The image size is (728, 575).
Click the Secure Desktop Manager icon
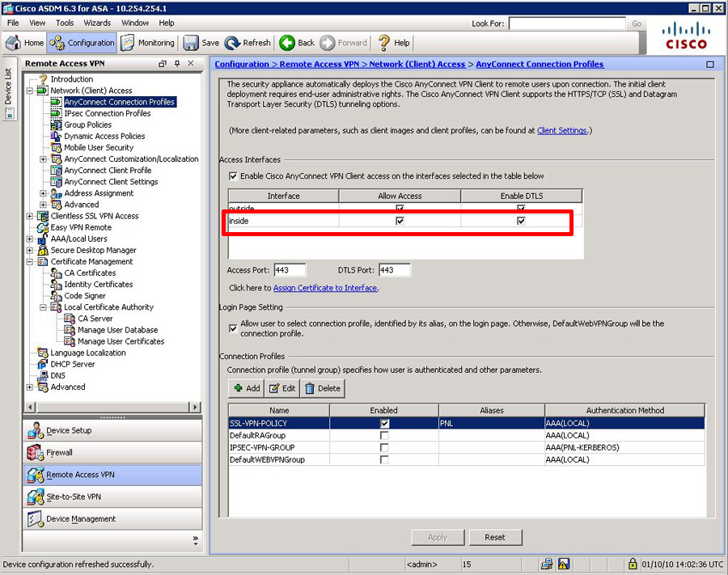click(43, 250)
